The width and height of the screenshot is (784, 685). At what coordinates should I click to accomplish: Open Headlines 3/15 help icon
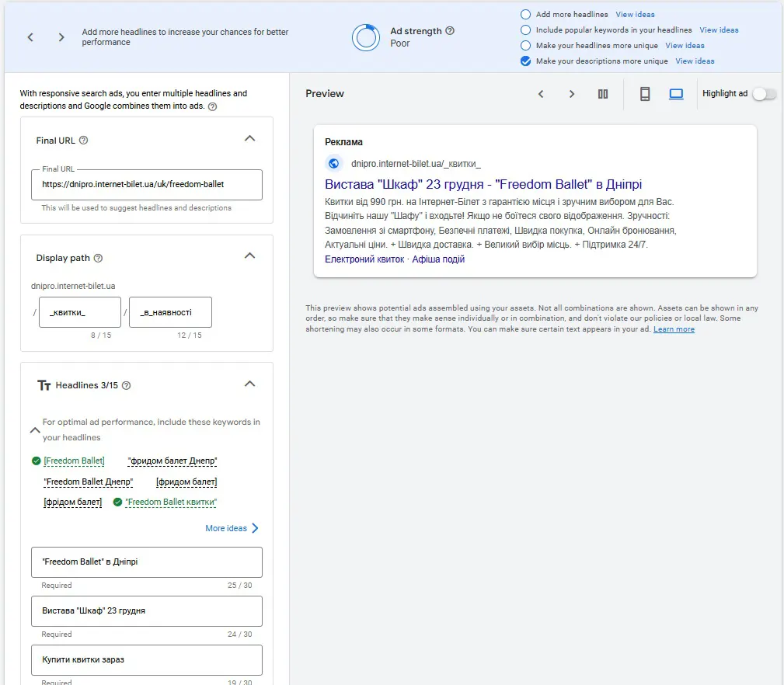coord(127,386)
